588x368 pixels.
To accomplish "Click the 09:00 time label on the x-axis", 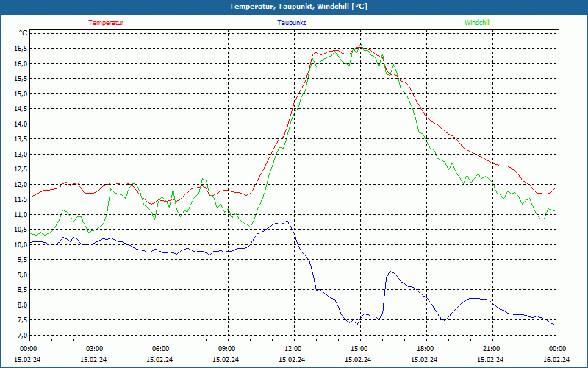I will pyautogui.click(x=226, y=349).
